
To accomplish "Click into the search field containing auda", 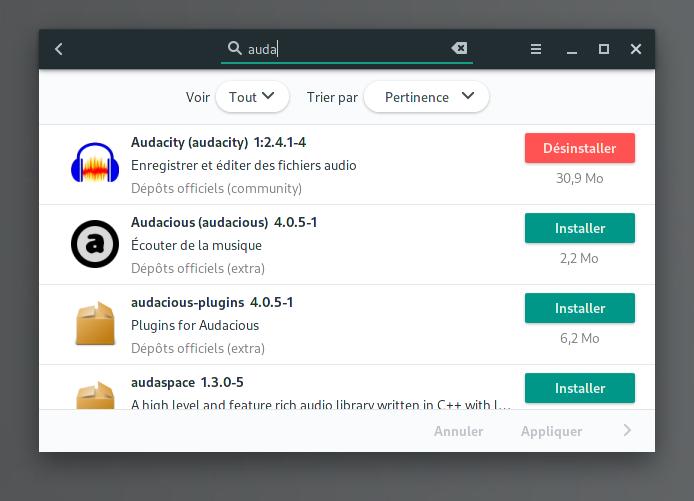I will [x=347, y=49].
